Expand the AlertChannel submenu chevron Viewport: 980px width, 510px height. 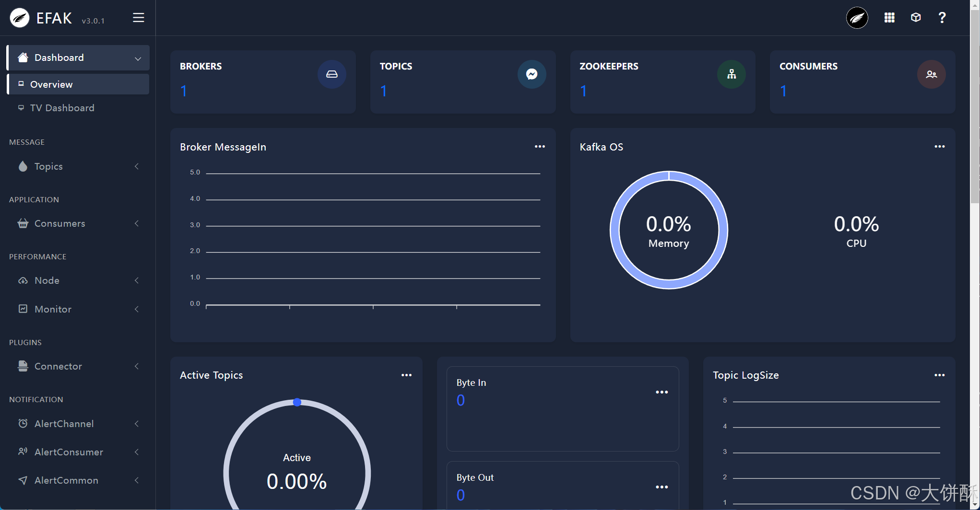tap(137, 424)
